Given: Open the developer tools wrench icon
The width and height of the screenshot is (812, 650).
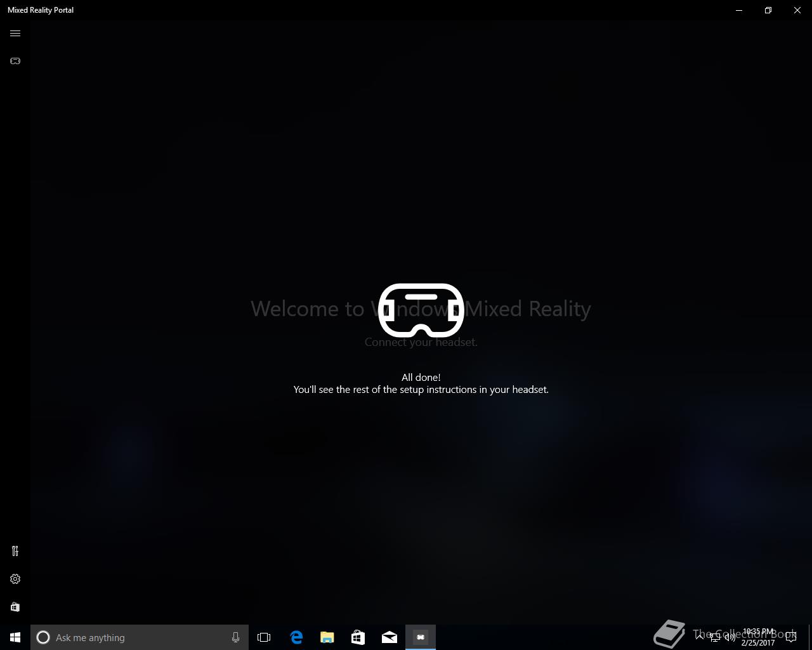Looking at the screenshot, I should pos(15,551).
